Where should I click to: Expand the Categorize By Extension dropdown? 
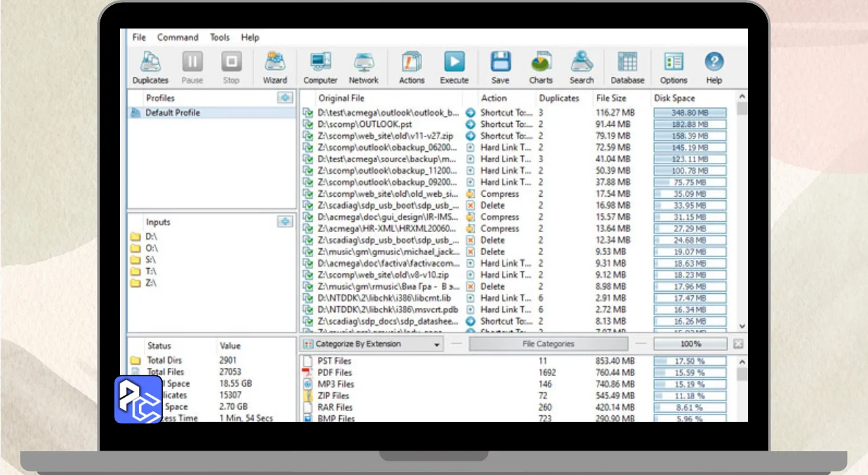click(437, 345)
